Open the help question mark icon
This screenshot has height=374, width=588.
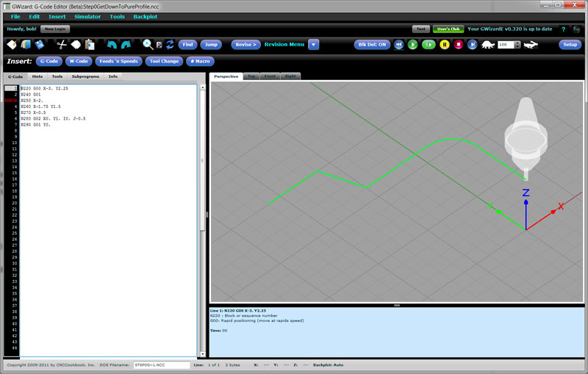[x=563, y=29]
